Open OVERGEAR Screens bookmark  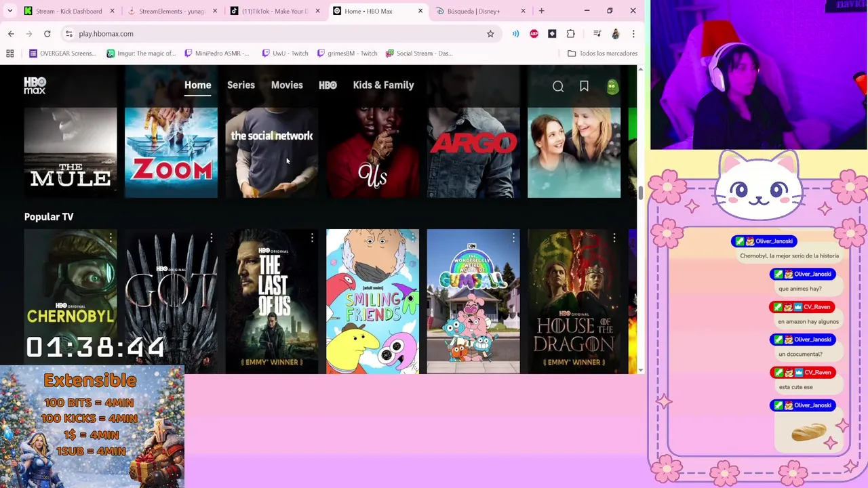click(x=63, y=53)
